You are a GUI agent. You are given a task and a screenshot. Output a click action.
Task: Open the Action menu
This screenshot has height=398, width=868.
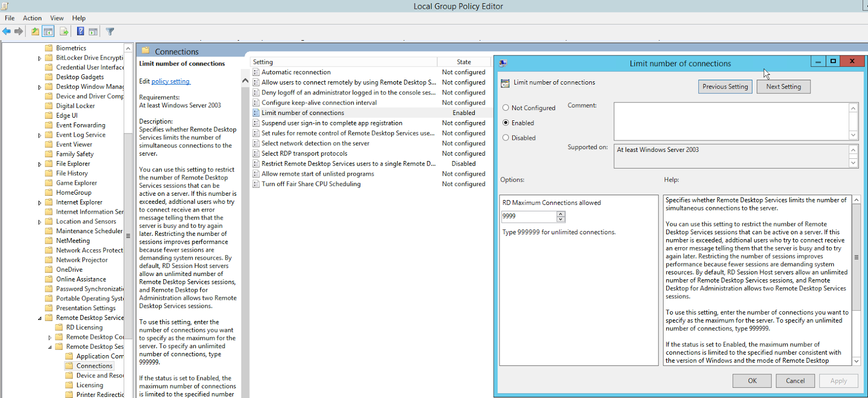32,18
